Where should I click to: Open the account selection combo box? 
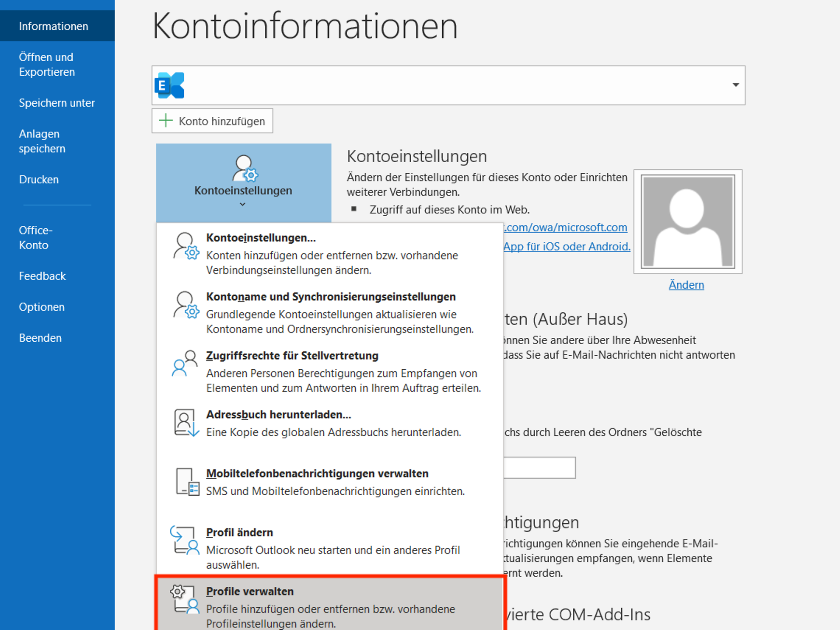click(437, 85)
